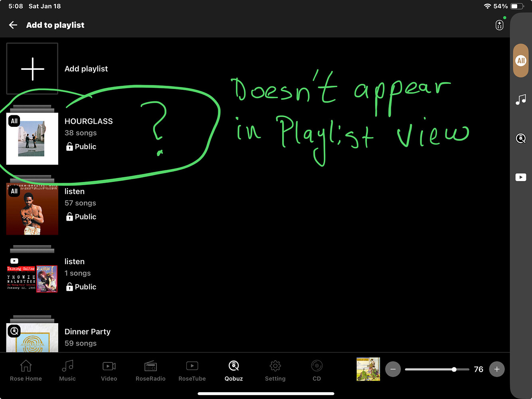The width and height of the screenshot is (532, 399).
Task: Tap the plus tile to add playlist
Action: point(32,69)
